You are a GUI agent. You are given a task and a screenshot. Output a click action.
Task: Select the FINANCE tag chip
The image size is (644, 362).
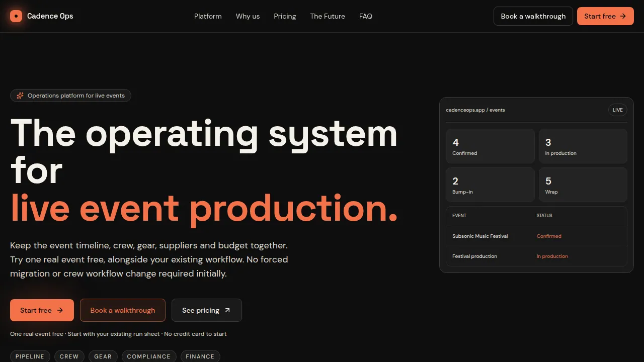pyautogui.click(x=200, y=356)
